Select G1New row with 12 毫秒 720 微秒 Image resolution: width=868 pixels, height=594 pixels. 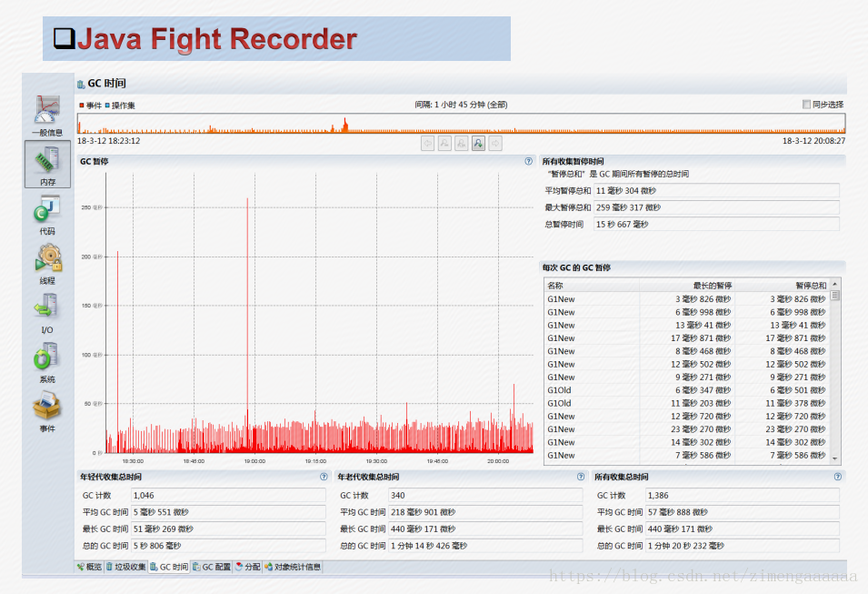click(686, 416)
